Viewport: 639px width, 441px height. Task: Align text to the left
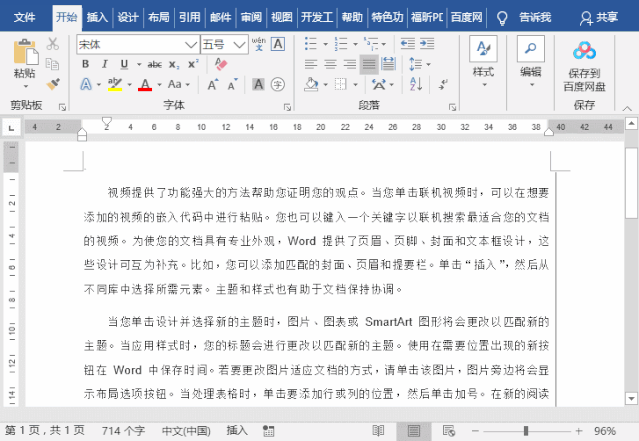point(311,64)
